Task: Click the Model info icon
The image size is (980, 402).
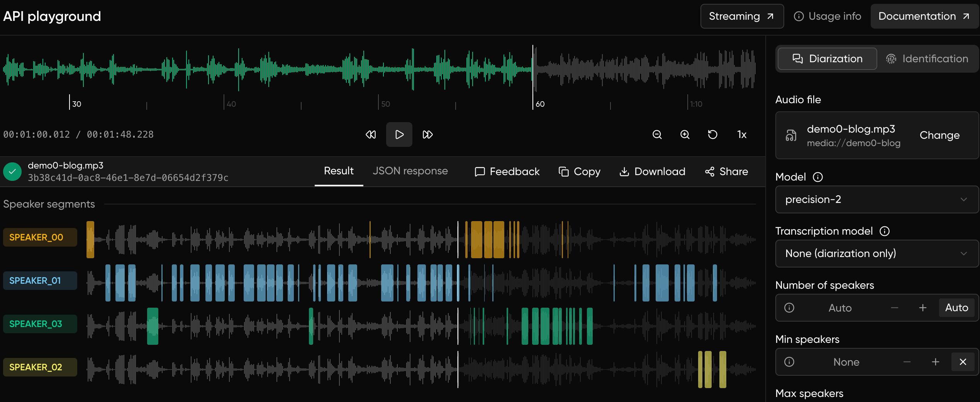Action: [x=818, y=177]
